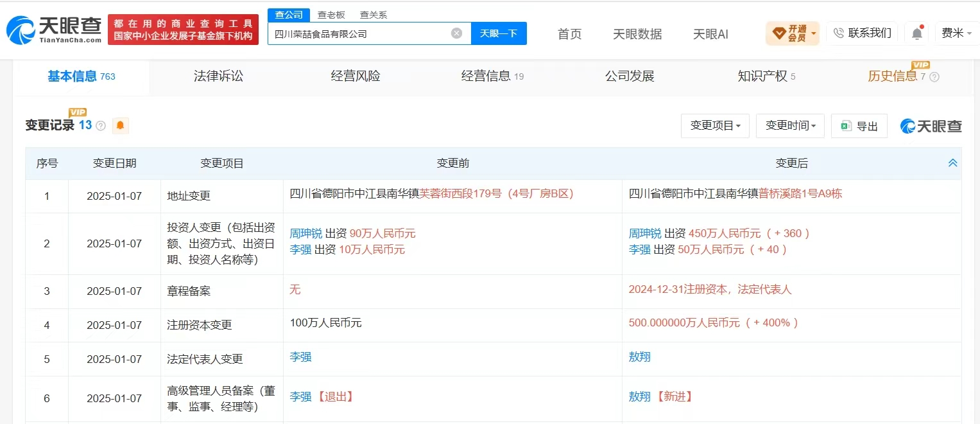980x424 pixels.
Task: Select 投资人变更 cell in row 2
Action: tap(221, 243)
